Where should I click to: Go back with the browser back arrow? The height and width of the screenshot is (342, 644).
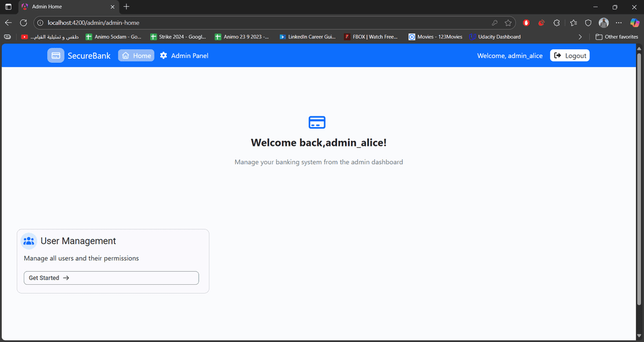point(8,23)
